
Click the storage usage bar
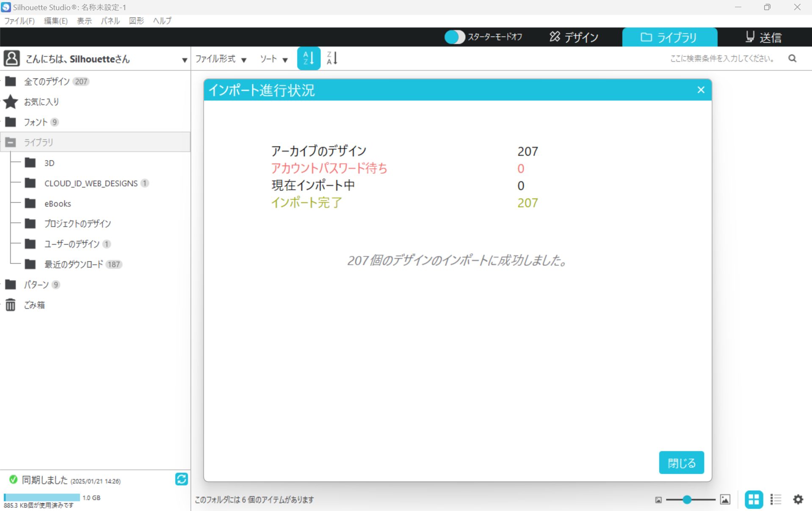41,497
